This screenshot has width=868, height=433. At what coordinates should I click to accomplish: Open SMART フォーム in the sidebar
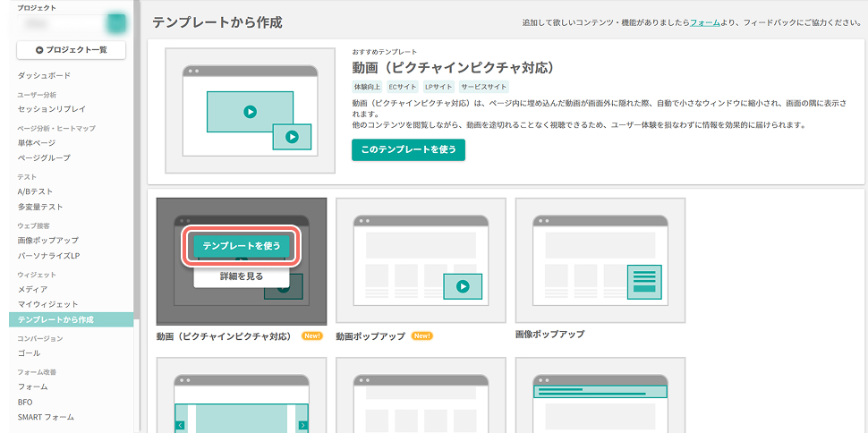46,417
